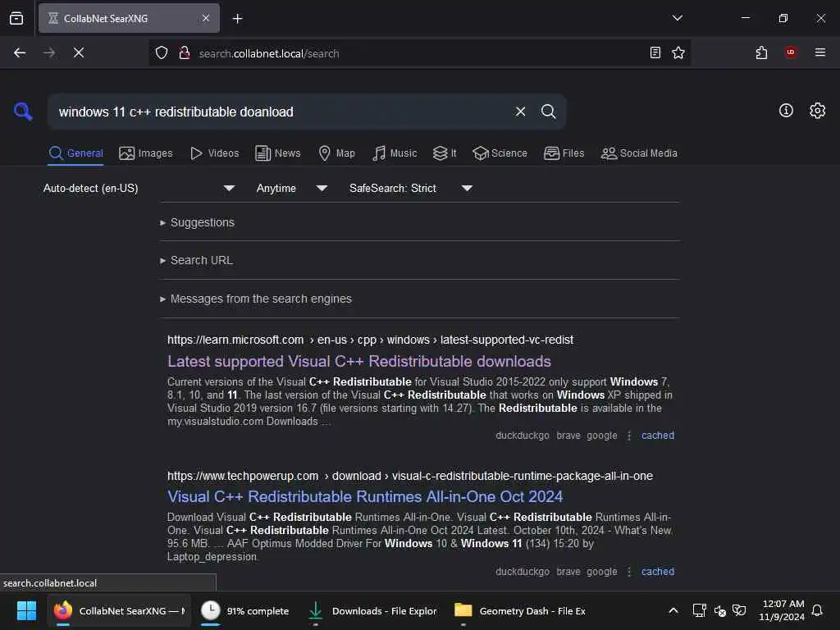840x630 pixels.
Task: Open the SearXNG preferences gear
Action: click(817, 111)
